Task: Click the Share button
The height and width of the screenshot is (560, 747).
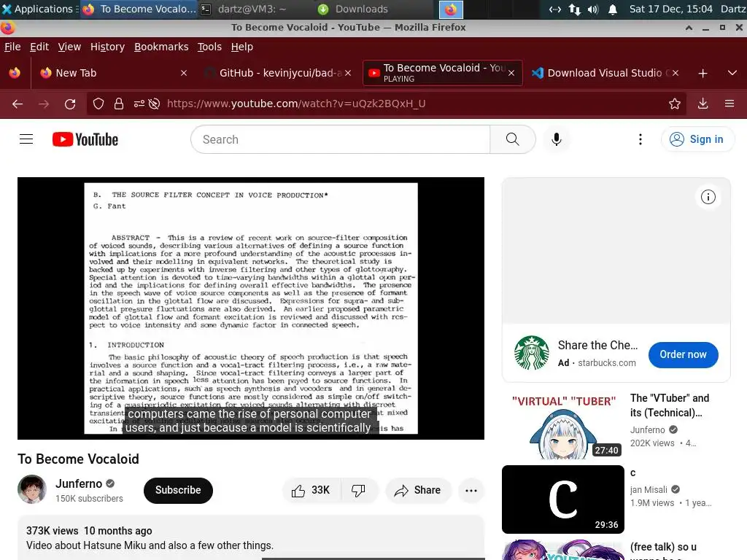Action: (x=418, y=491)
